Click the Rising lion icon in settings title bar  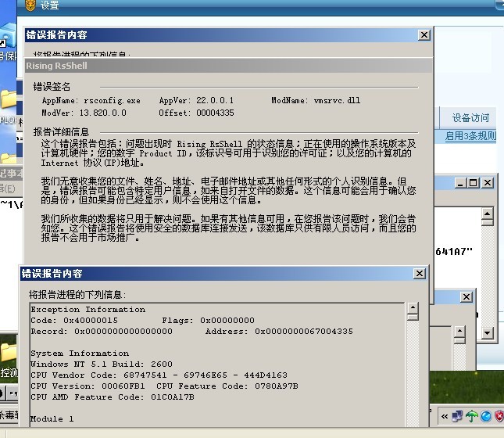point(30,5)
